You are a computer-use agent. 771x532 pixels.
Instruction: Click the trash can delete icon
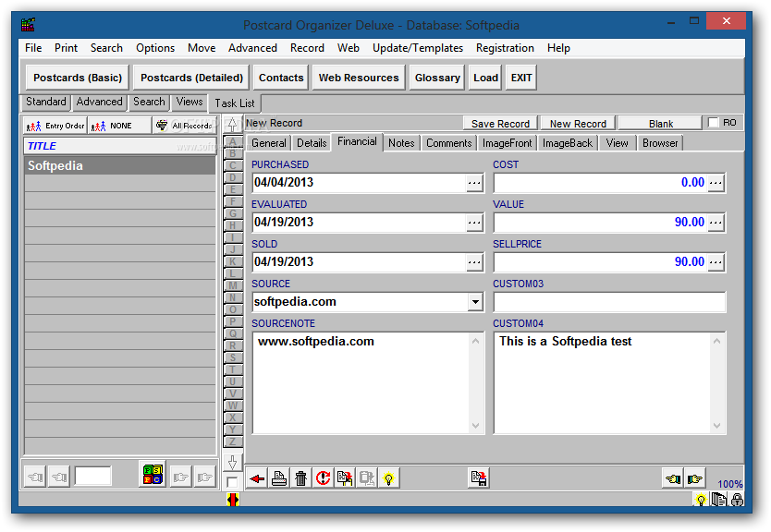301,478
